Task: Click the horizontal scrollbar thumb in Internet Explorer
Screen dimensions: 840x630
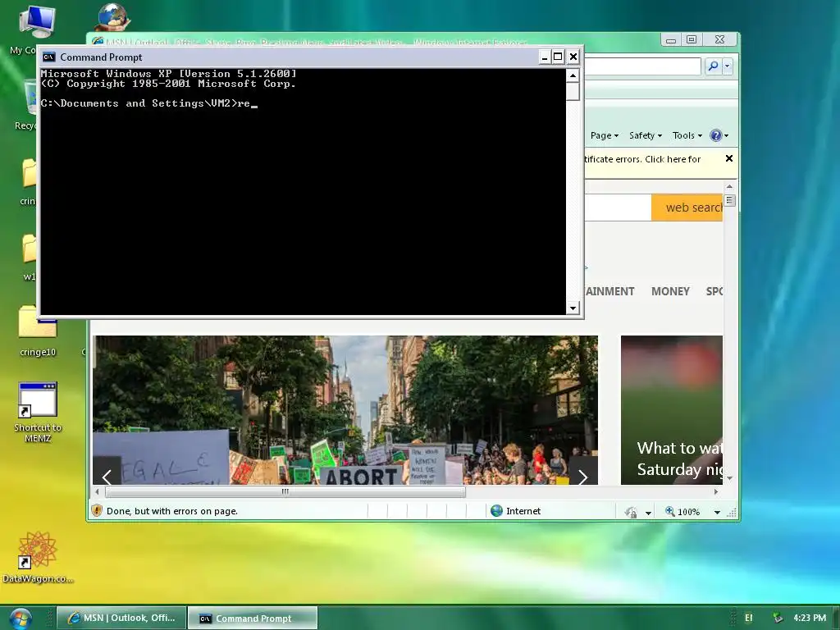Action: click(285, 491)
